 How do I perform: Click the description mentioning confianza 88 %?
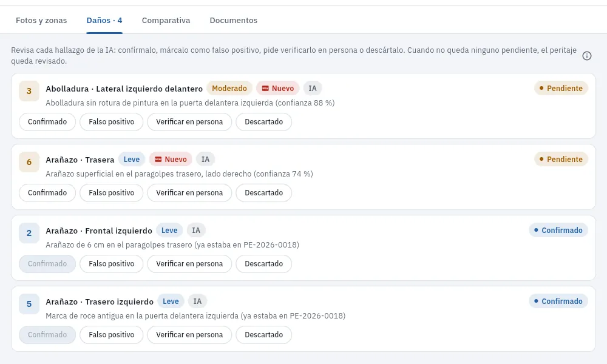(x=190, y=103)
